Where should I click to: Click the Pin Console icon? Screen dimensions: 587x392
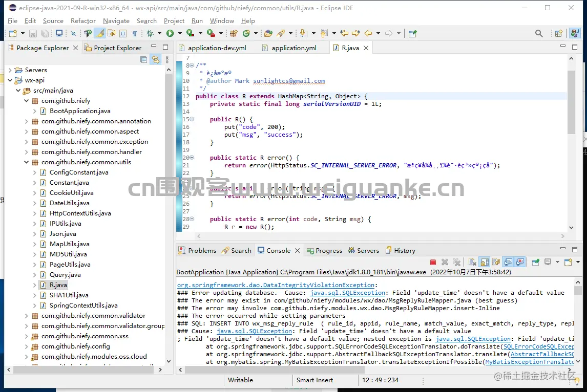pyautogui.click(x=535, y=262)
